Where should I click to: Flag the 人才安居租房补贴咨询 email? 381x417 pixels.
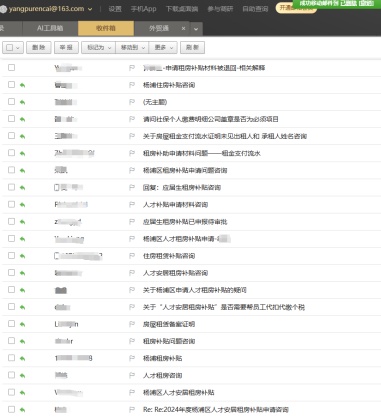pyautogui.click(x=132, y=273)
